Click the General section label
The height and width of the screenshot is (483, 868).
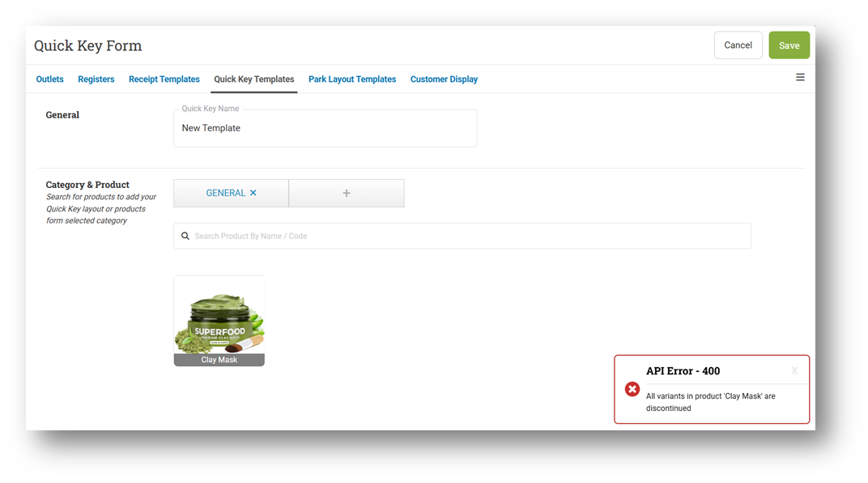[x=62, y=114]
